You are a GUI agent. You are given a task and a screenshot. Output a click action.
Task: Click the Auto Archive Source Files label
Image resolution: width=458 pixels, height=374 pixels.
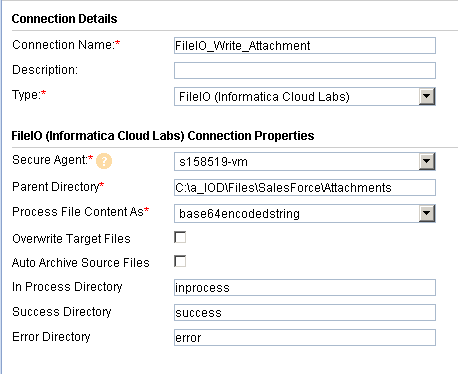tap(81, 263)
